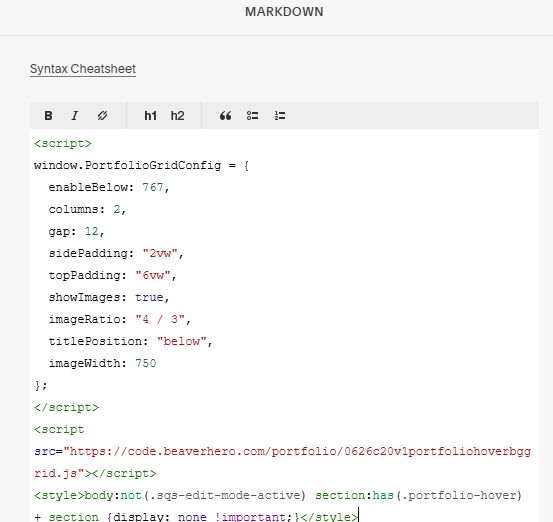Apply h1 heading style

pyautogui.click(x=150, y=116)
